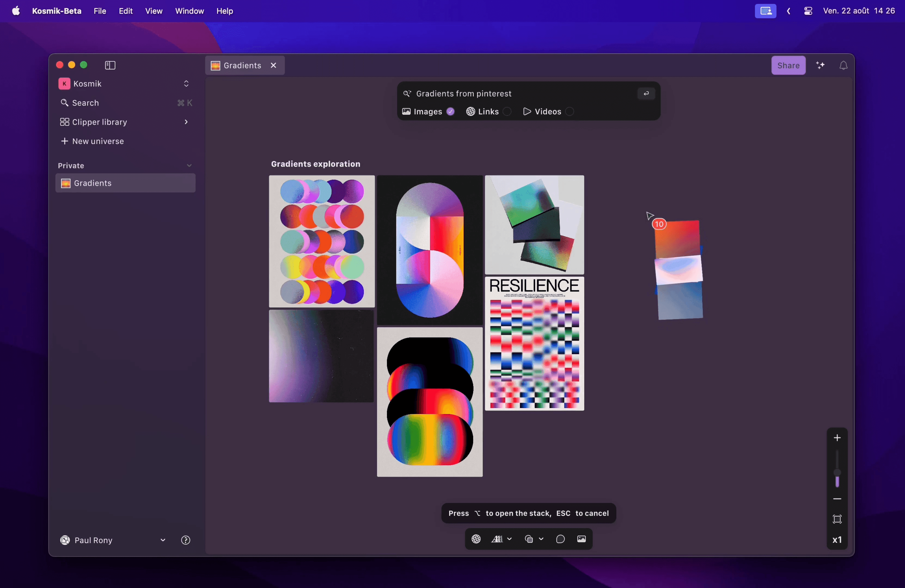Viewport: 905px width, 588px height.
Task: Select the rainbow stacked ovals image
Action: pos(430,402)
